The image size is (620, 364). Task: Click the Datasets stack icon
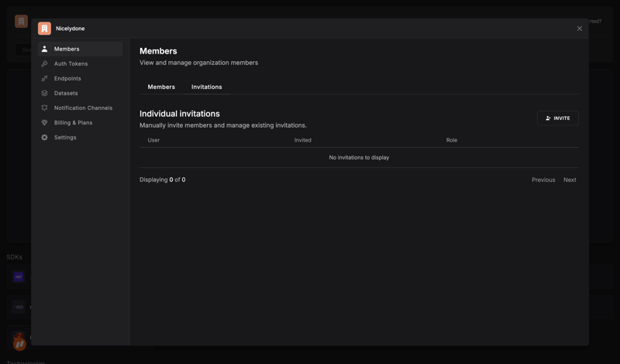[44, 93]
